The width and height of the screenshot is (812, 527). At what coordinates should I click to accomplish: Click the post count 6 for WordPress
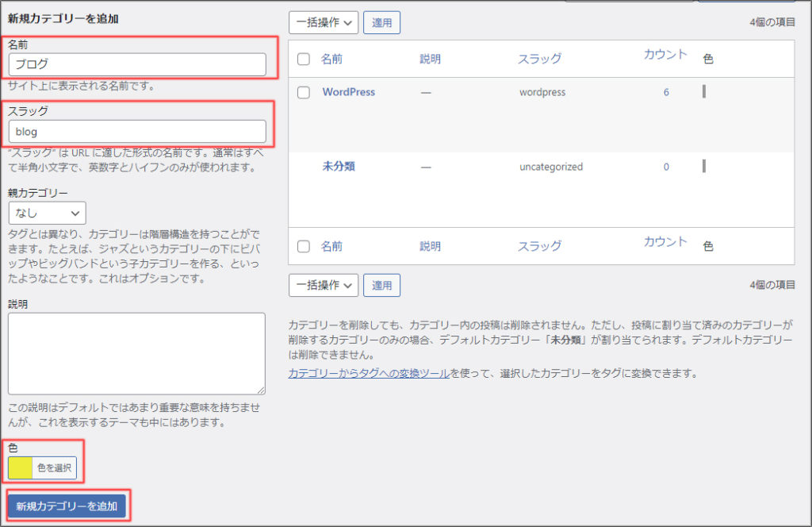(x=666, y=92)
